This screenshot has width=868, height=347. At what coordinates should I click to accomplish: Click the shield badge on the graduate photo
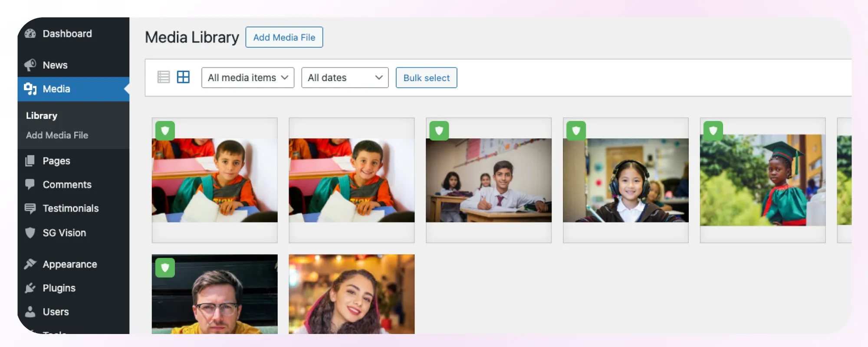(x=713, y=131)
